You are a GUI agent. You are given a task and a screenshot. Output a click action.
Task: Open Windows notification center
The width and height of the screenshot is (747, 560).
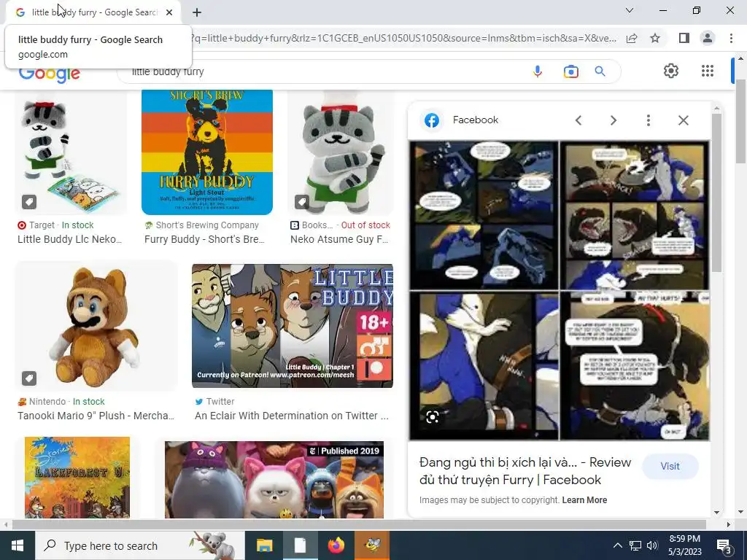click(724, 545)
